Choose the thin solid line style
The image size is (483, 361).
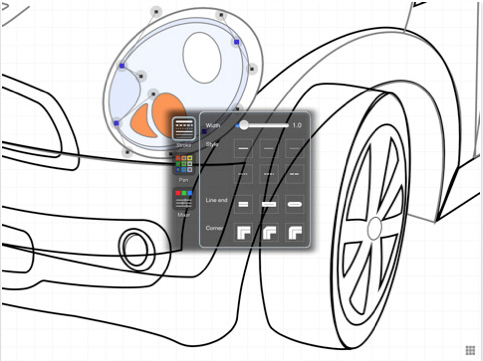tap(295, 148)
